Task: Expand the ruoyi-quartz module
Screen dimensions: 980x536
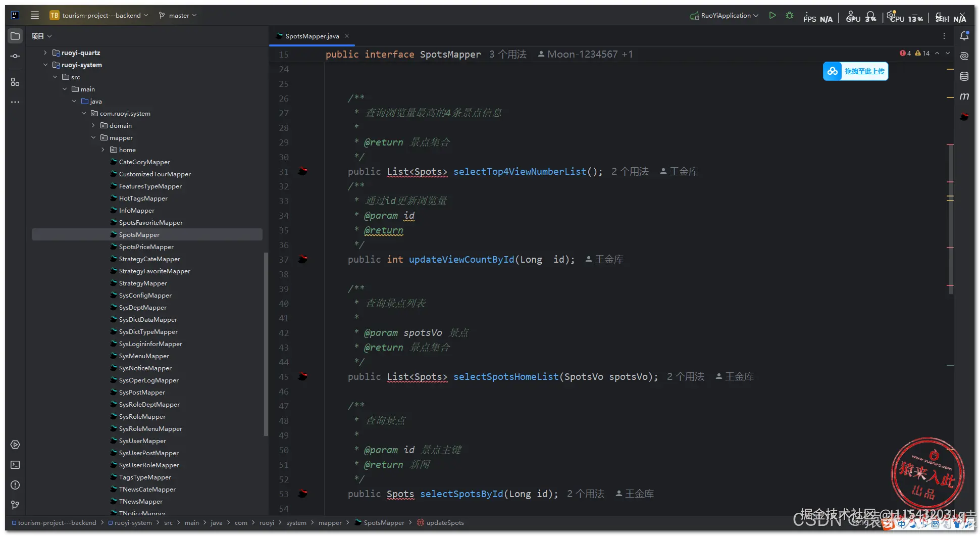Action: coord(45,53)
